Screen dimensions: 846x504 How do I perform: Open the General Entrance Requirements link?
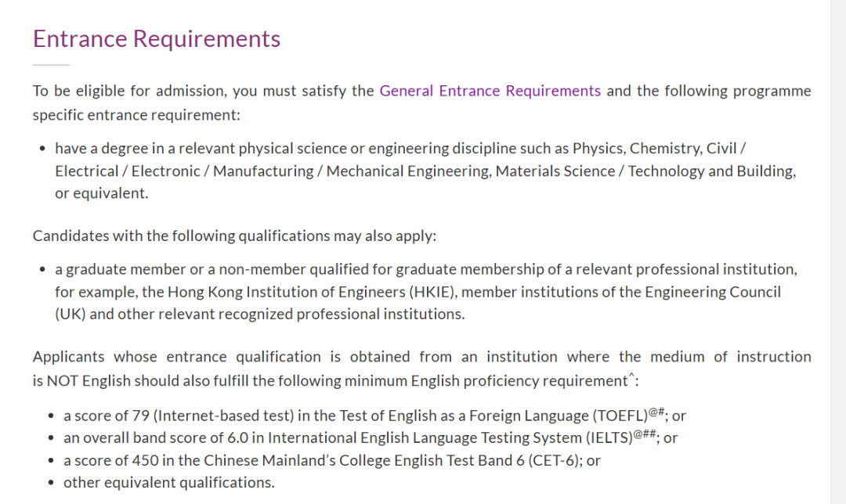point(490,91)
